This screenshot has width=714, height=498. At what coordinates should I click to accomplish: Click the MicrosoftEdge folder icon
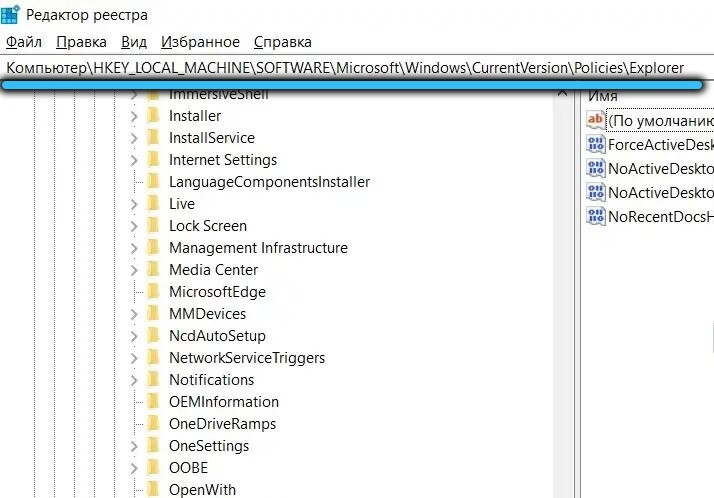click(153, 291)
